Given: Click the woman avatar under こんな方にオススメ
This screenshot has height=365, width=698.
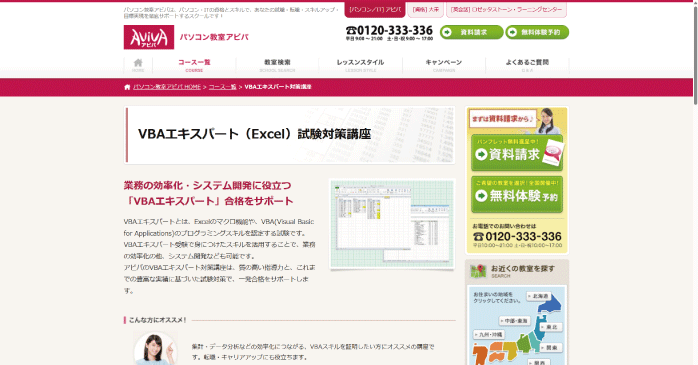Looking at the screenshot, I should coord(155,349).
